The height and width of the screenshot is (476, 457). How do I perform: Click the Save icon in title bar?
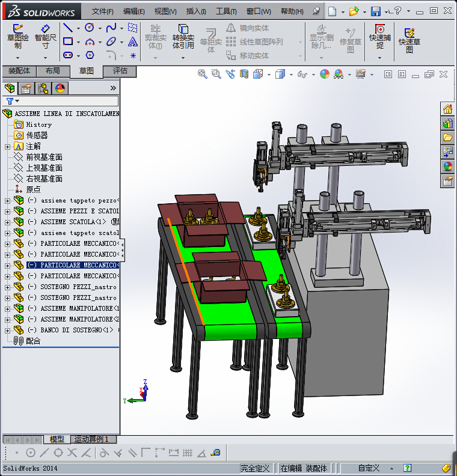point(376,11)
